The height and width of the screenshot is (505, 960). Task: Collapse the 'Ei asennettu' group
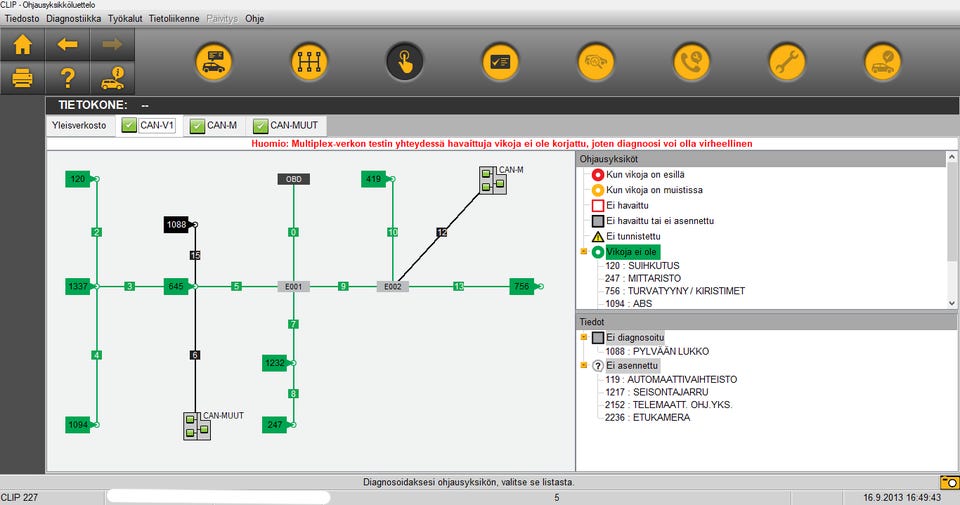(x=583, y=365)
